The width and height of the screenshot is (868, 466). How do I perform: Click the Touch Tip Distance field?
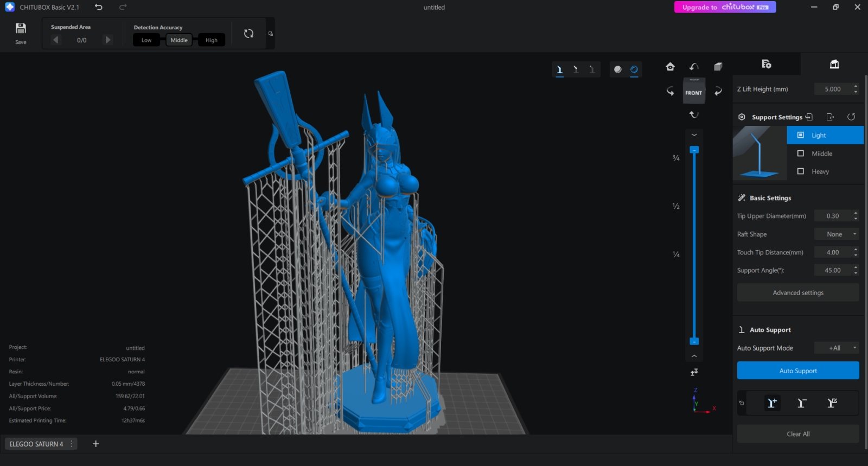tap(833, 252)
